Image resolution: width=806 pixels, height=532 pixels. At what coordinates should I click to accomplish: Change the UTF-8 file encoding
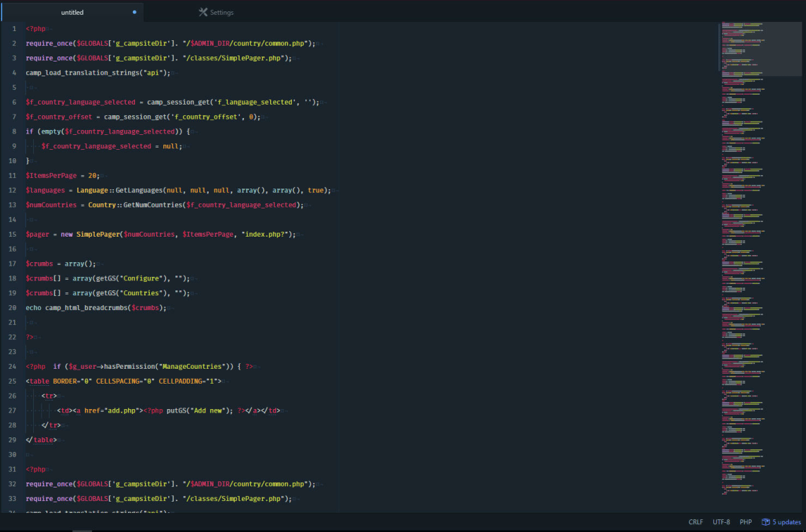pos(721,521)
